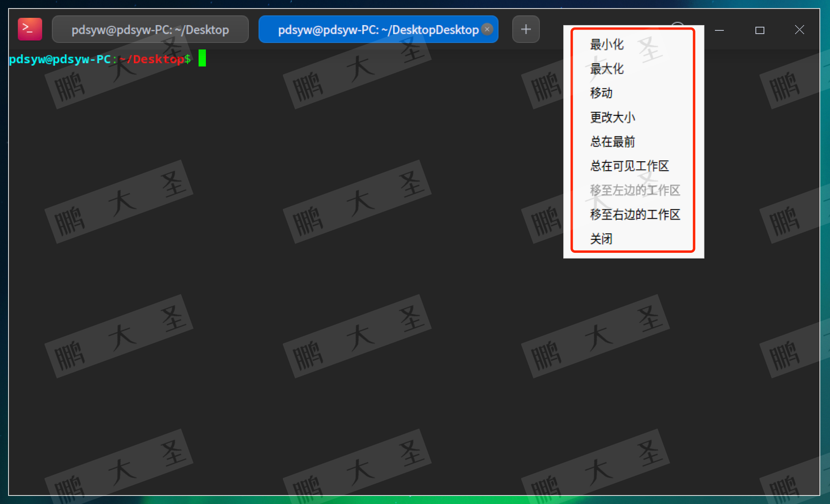Screen dimensions: 830x504
Task: Select 更改大小 from the menu
Action: (612, 117)
